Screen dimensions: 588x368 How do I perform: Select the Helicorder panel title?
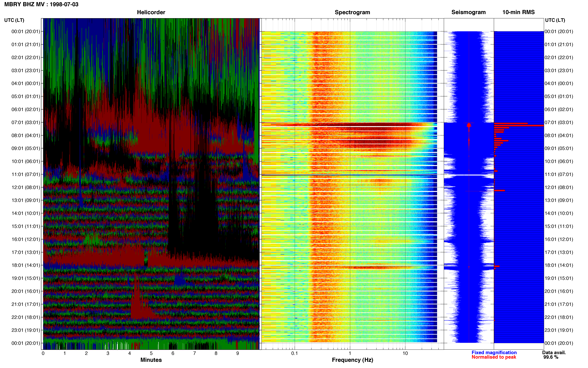(151, 12)
